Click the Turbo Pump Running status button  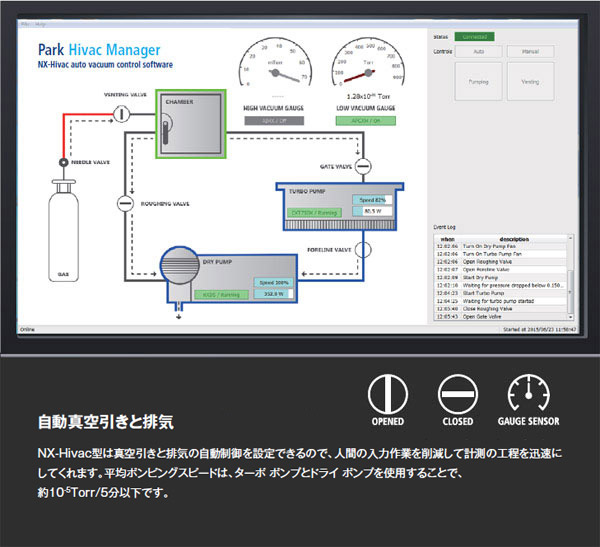[314, 212]
